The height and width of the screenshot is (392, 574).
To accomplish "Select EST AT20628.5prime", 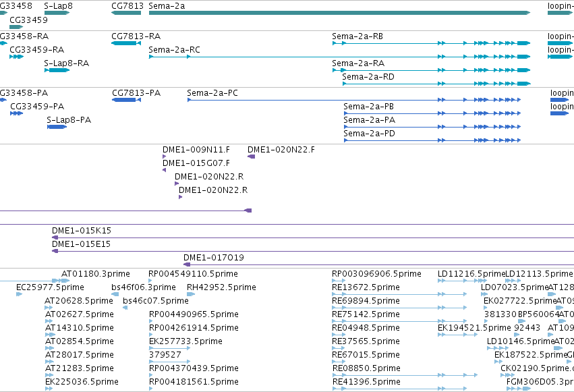I will 49,308.
